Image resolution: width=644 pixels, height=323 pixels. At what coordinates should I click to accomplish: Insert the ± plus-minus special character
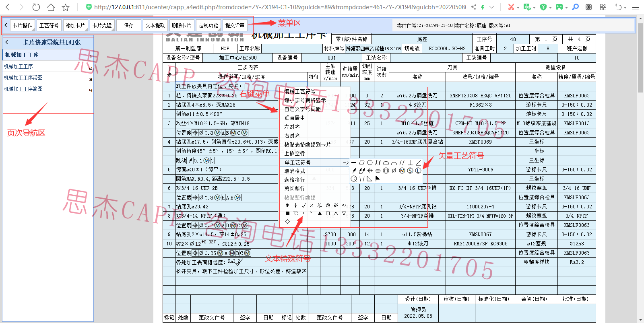(303, 214)
